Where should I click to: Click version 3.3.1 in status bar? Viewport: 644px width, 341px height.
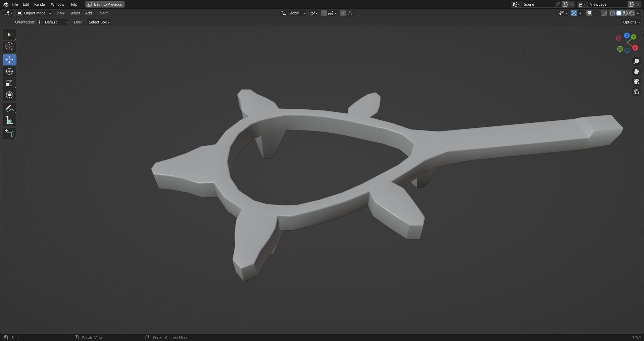click(x=636, y=338)
